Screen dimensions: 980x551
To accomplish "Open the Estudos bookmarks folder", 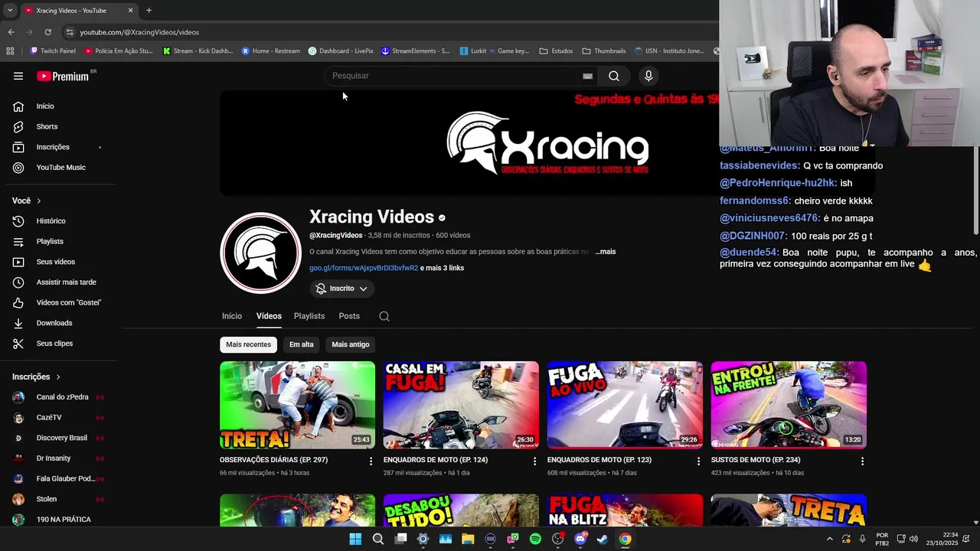I will point(556,51).
